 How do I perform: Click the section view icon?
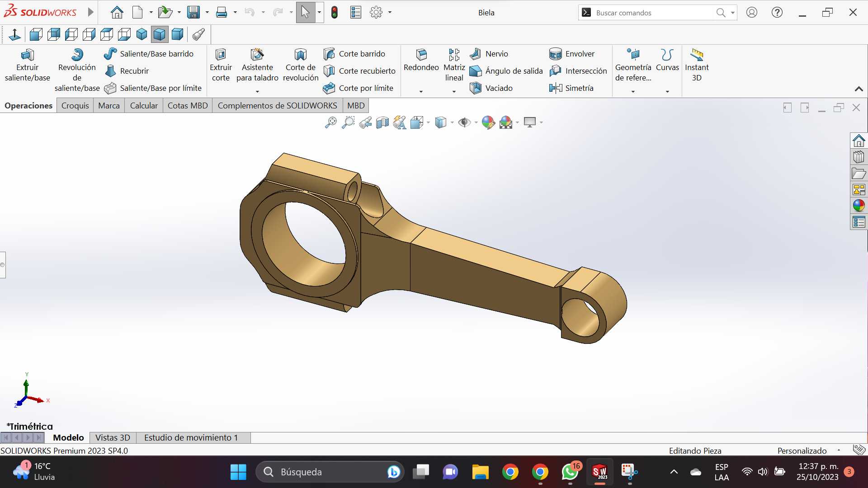coord(382,122)
